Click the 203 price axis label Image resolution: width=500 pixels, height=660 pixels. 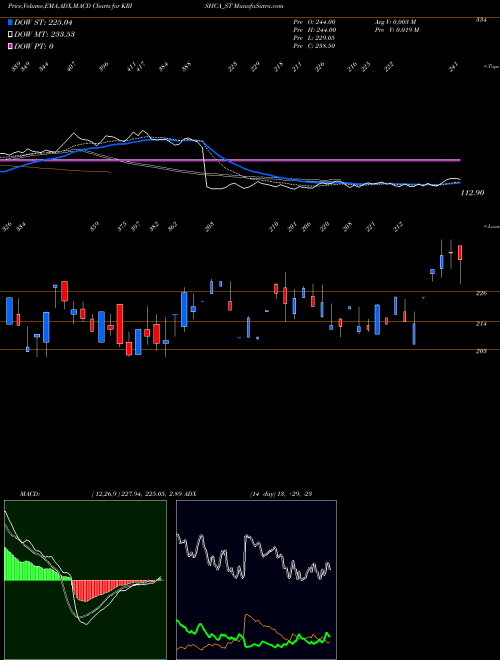point(482,351)
